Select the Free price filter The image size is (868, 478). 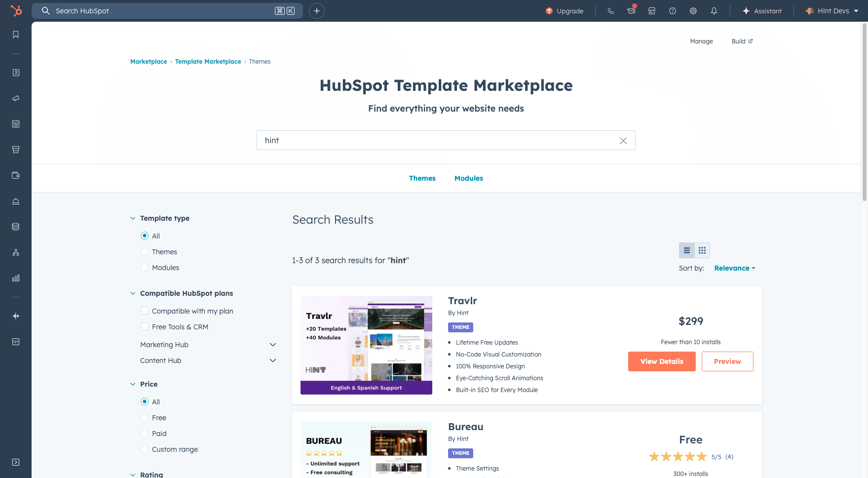145,417
